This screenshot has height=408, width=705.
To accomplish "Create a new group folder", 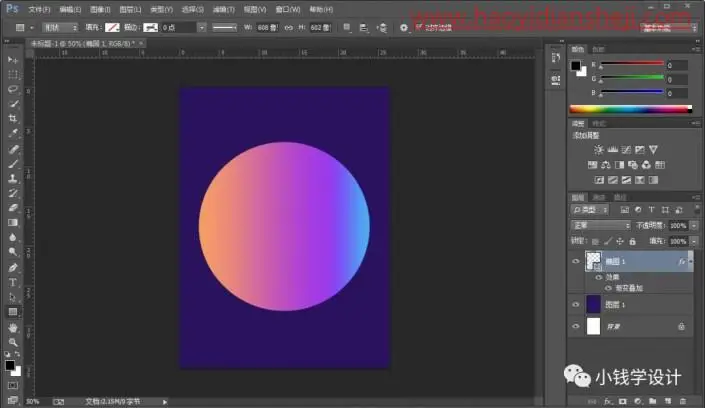I will 652,401.
